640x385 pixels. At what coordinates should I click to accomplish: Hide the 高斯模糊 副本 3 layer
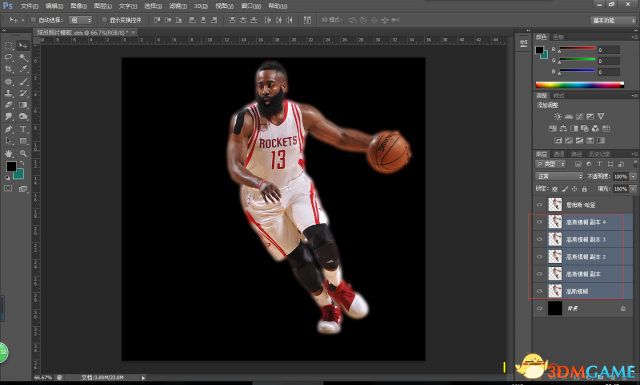[x=539, y=239]
